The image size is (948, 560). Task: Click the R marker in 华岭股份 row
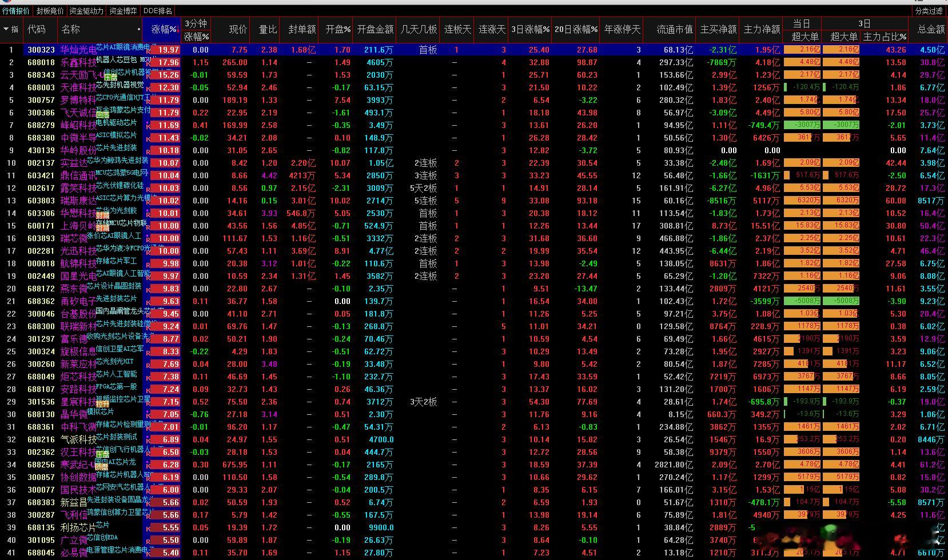[149, 151]
